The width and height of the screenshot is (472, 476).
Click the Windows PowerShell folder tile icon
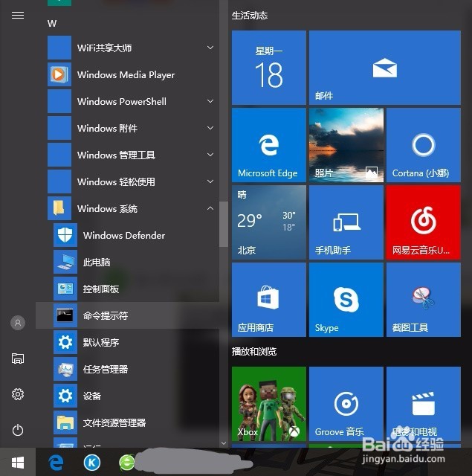pos(59,101)
